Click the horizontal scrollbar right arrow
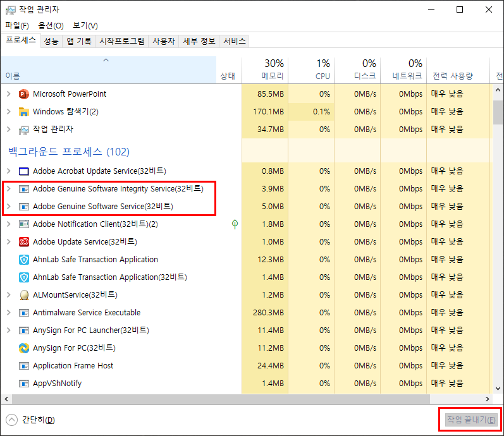This screenshot has height=436, width=504. 488,399
